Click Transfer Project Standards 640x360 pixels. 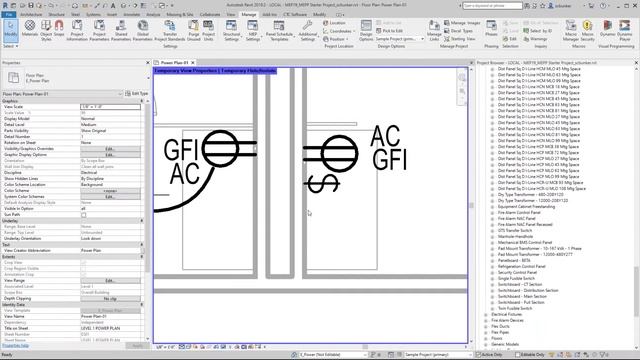coord(170,31)
